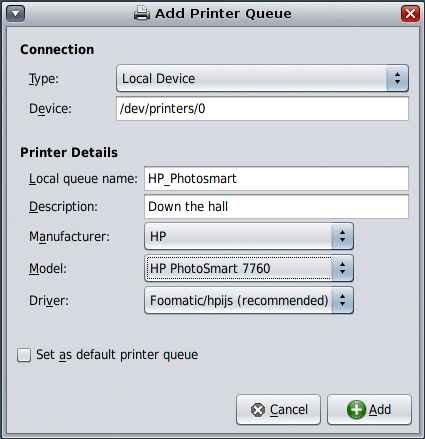Click the Local queue name field
Image resolution: width=425 pixels, height=439 pixels.
click(x=276, y=179)
